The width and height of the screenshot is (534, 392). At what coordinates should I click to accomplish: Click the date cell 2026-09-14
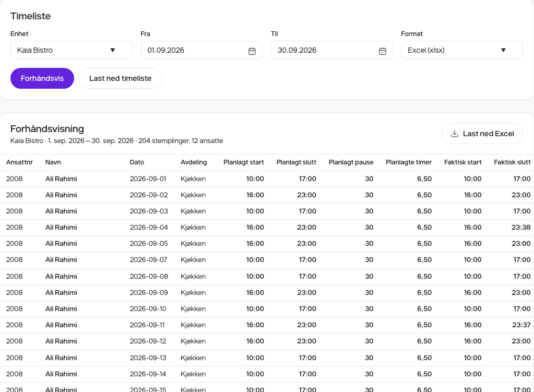[x=148, y=374]
